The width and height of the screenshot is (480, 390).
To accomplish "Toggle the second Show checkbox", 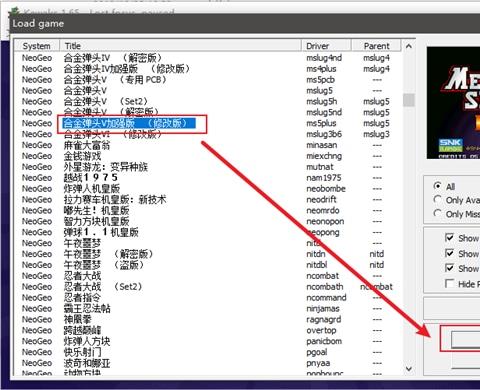I will click(449, 253).
